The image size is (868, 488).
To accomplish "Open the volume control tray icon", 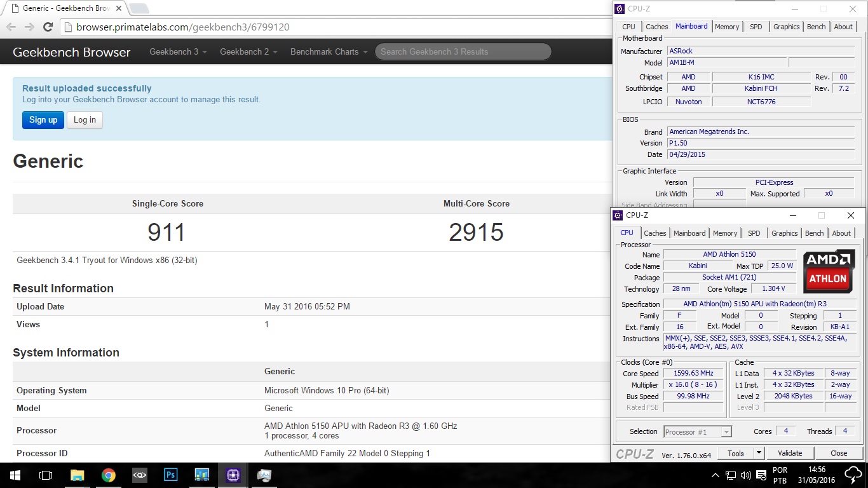I will 745,475.
